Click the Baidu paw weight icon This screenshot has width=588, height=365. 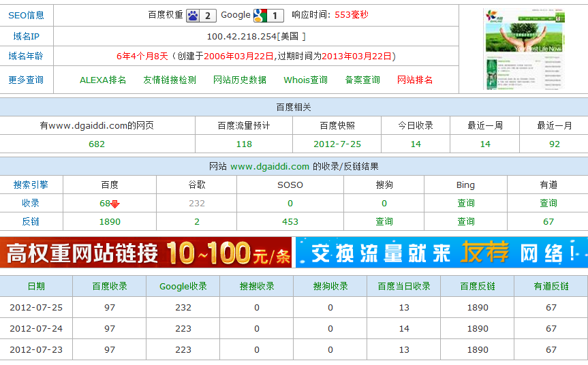click(194, 16)
